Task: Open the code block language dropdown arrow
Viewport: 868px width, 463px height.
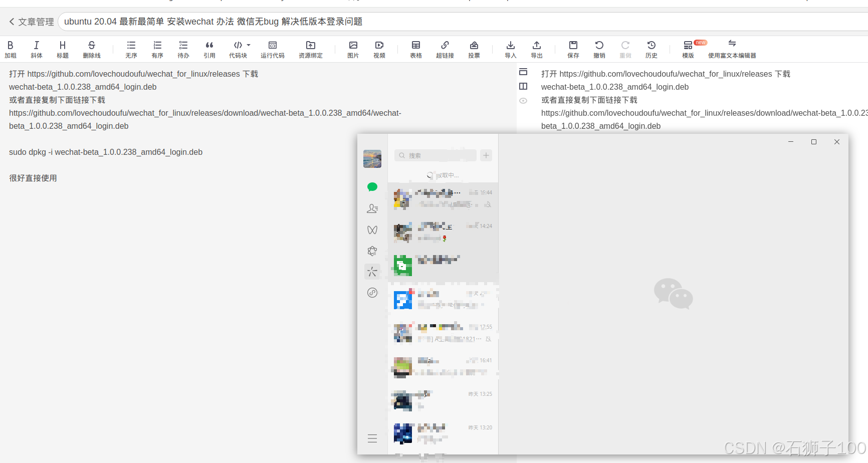Action: 248,45
